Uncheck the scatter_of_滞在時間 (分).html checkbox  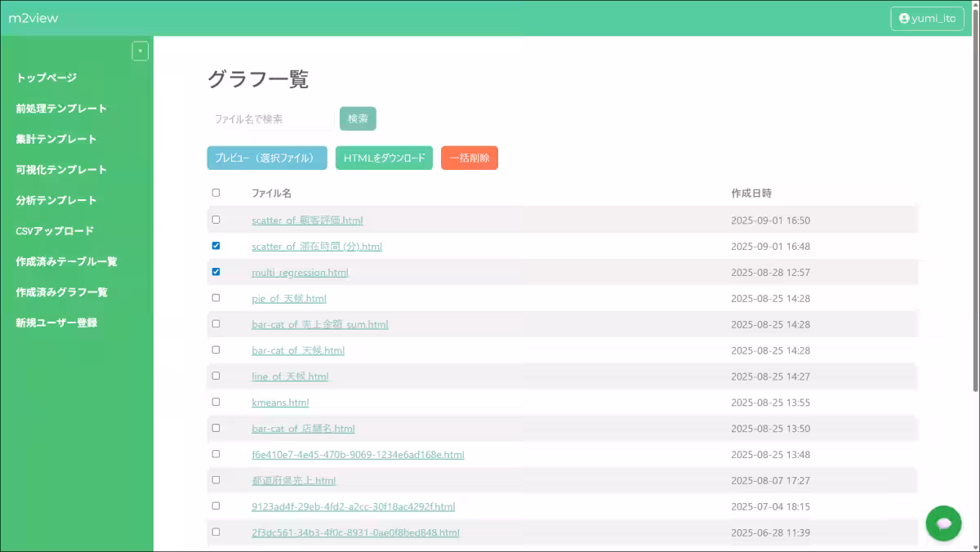(216, 246)
